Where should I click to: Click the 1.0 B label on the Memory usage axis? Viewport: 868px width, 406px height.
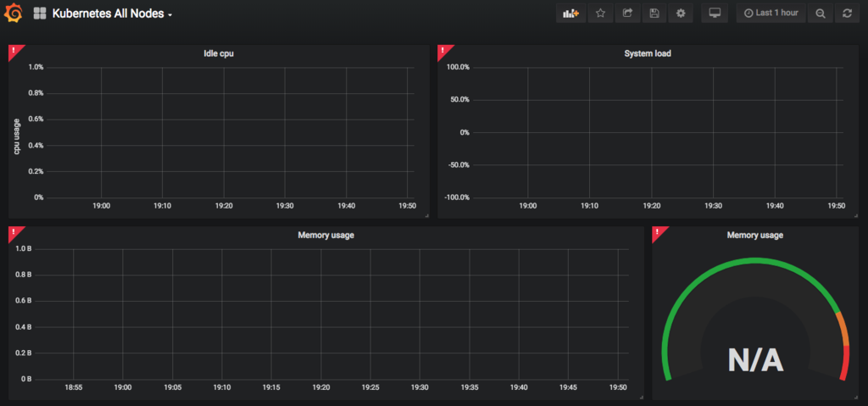click(x=24, y=249)
